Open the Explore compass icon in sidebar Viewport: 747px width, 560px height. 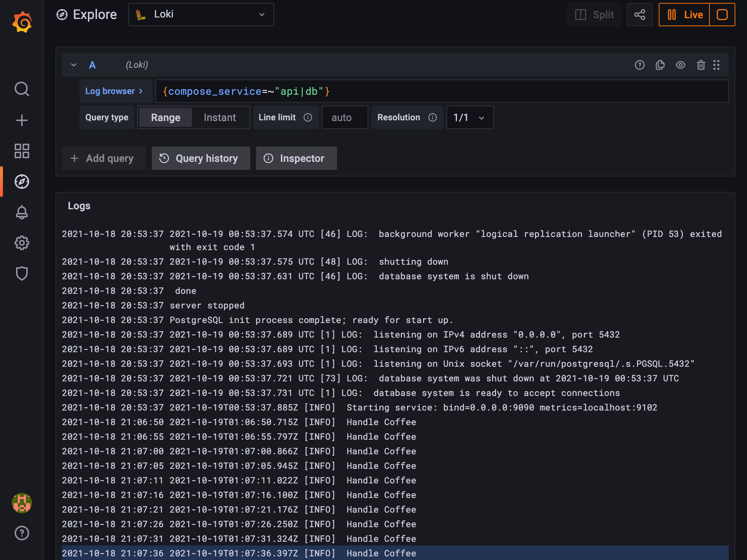point(22,182)
